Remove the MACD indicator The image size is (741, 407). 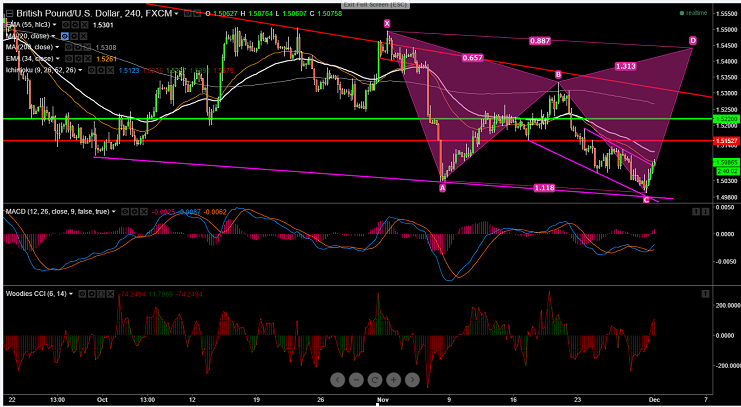pyautogui.click(x=144, y=212)
